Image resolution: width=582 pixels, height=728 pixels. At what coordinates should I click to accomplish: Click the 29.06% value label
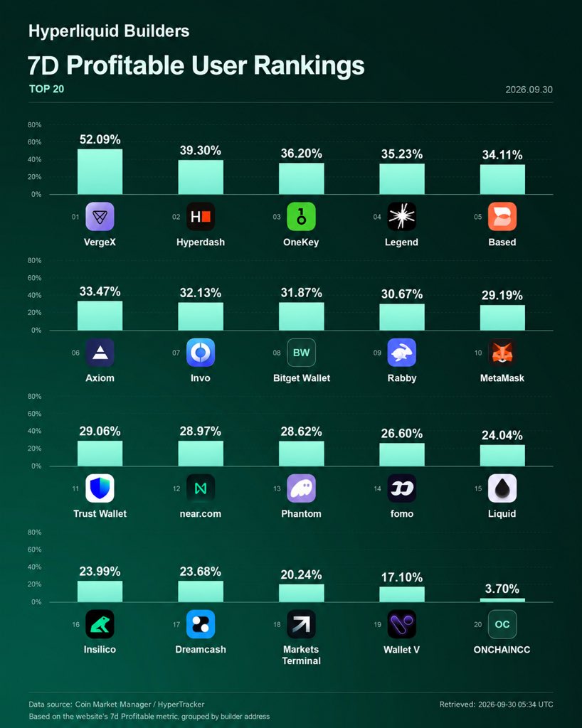(x=100, y=432)
